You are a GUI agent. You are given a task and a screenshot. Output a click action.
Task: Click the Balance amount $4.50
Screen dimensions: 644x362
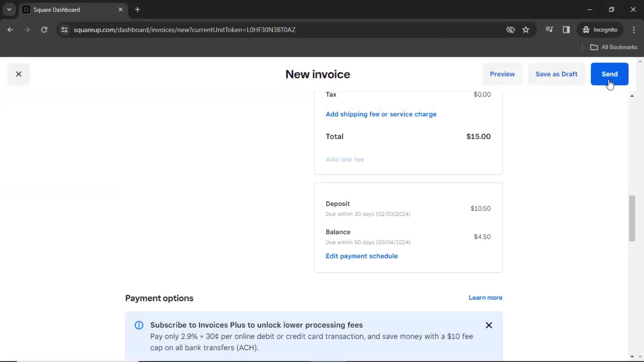tap(482, 237)
